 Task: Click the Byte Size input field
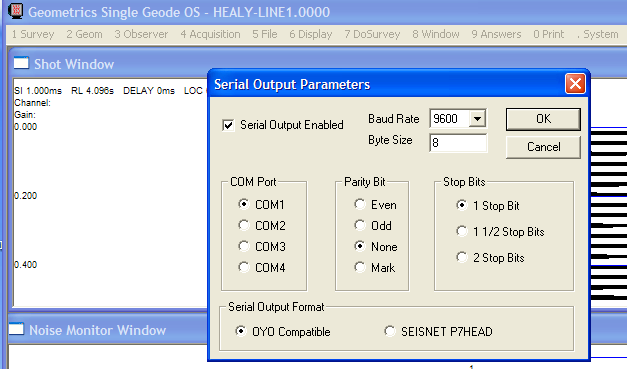click(x=458, y=143)
